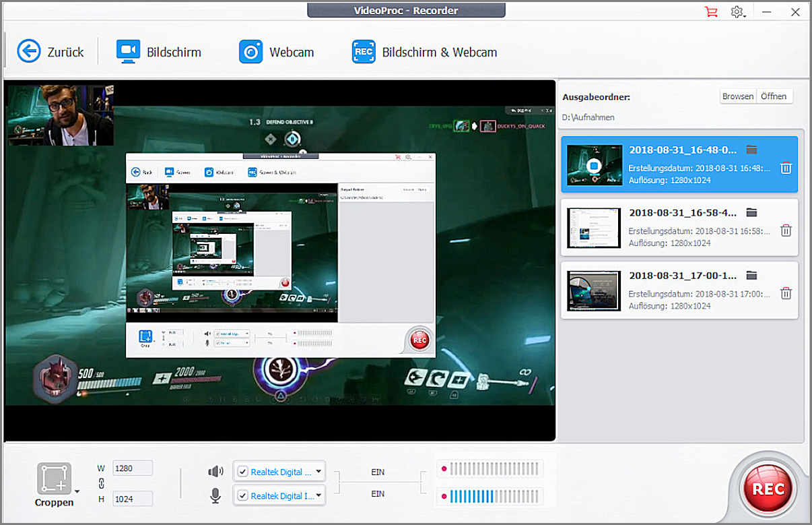Select Bildschirm & Webcam mode
Viewport: 812px width, 525px height.
point(424,52)
